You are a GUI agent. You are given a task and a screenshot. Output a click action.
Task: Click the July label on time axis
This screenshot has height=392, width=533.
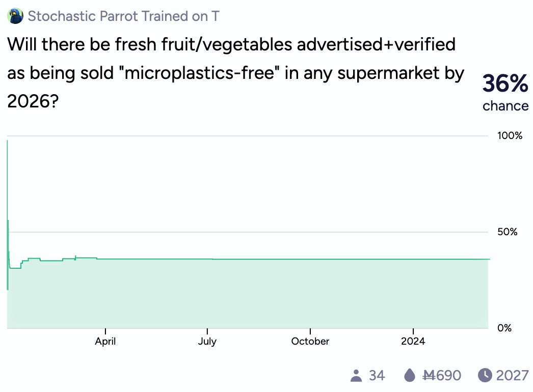coord(207,341)
